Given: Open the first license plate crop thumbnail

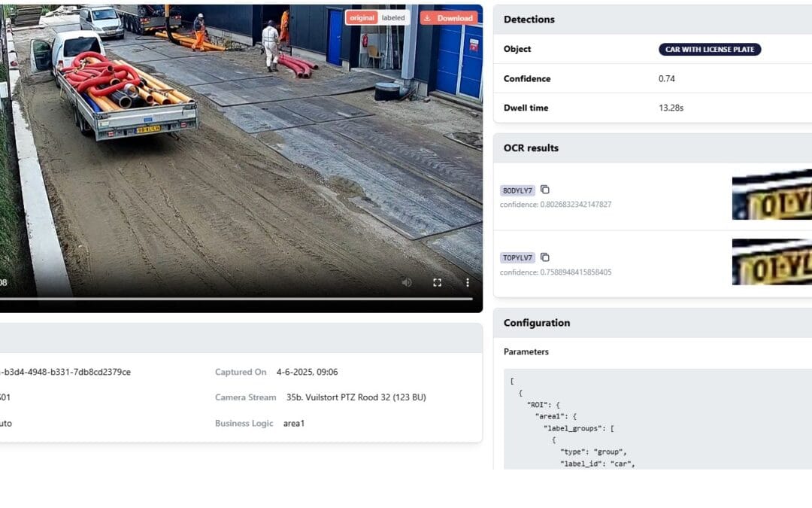Looking at the screenshot, I should point(771,194).
